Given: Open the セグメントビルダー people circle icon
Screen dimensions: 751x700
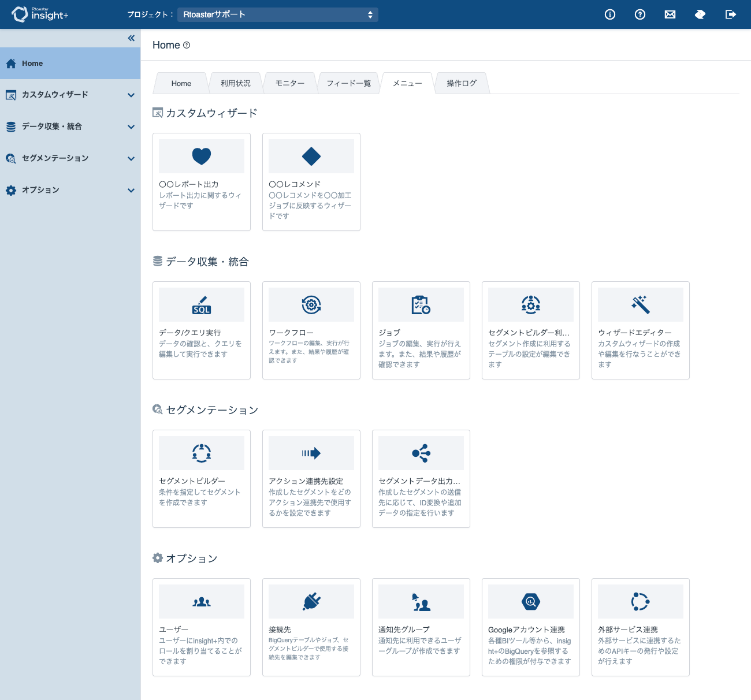Looking at the screenshot, I should click(202, 453).
